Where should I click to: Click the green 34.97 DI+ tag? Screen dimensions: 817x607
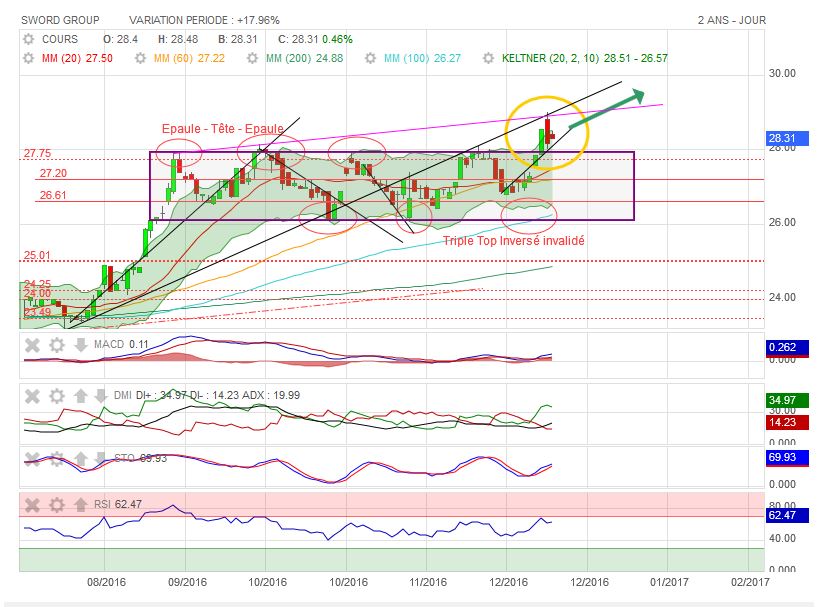pos(787,400)
